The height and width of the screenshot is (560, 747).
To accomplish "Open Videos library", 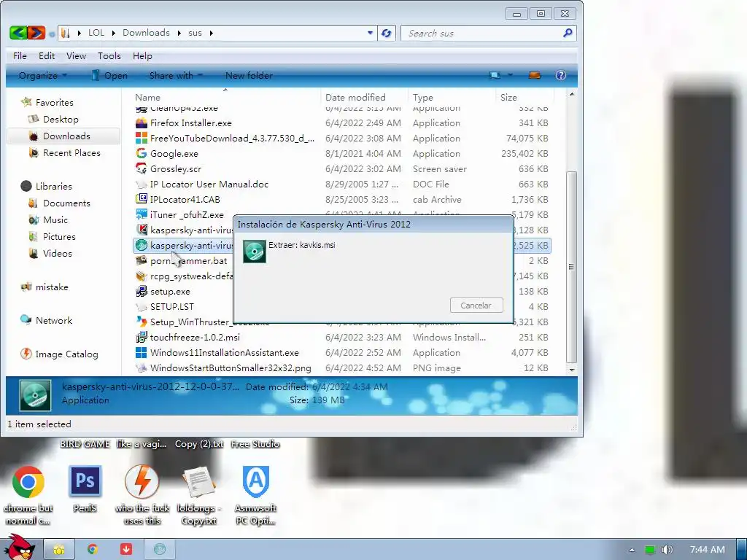I will (x=57, y=253).
